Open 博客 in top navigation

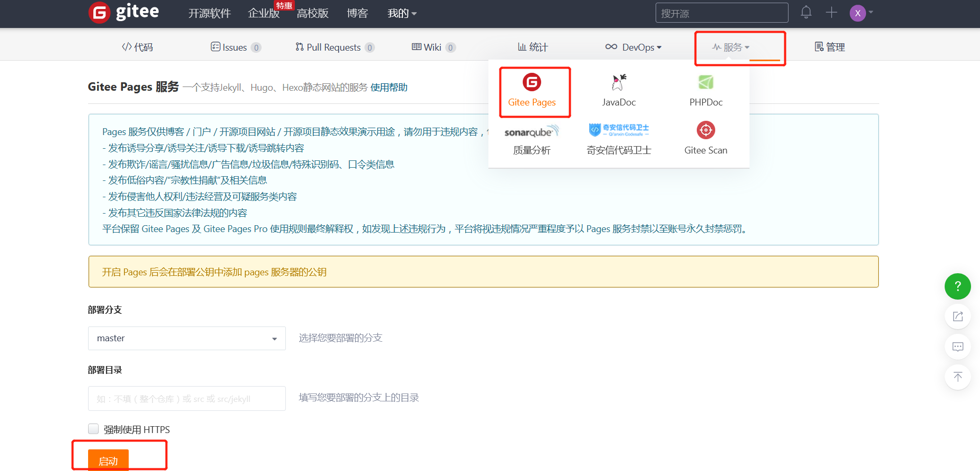tap(357, 13)
